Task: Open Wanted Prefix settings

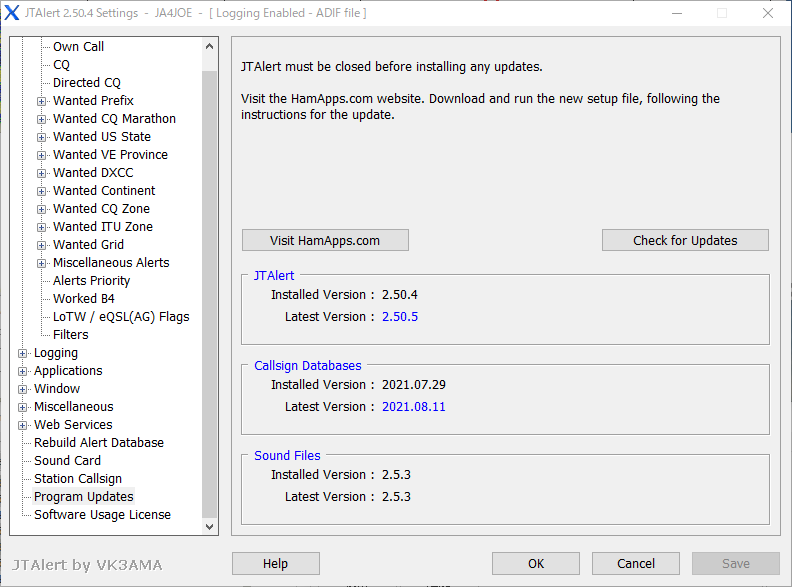Action: (93, 101)
